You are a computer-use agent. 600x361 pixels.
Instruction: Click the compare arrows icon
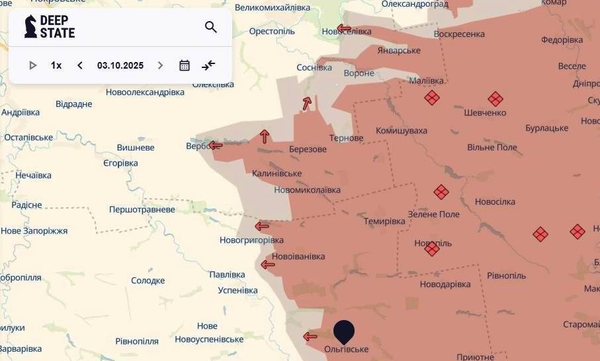pos(209,65)
